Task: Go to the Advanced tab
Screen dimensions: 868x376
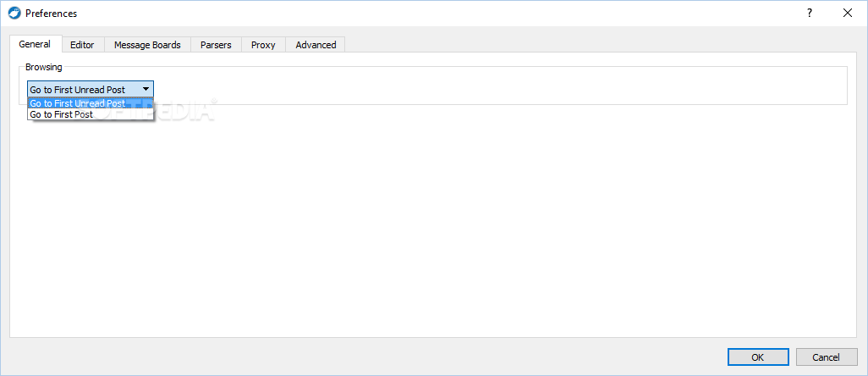Action: [x=316, y=45]
